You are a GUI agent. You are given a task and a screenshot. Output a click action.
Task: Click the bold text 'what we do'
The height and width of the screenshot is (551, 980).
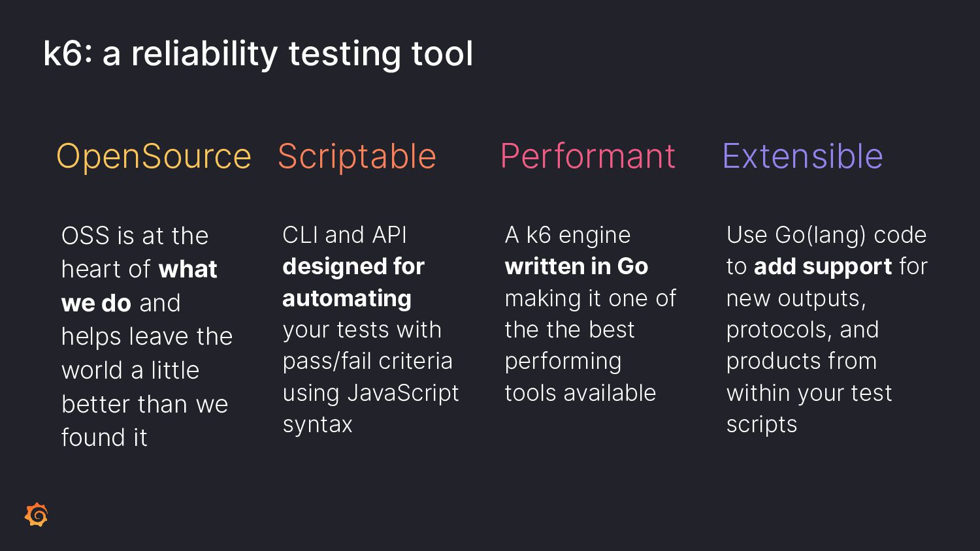click(139, 286)
